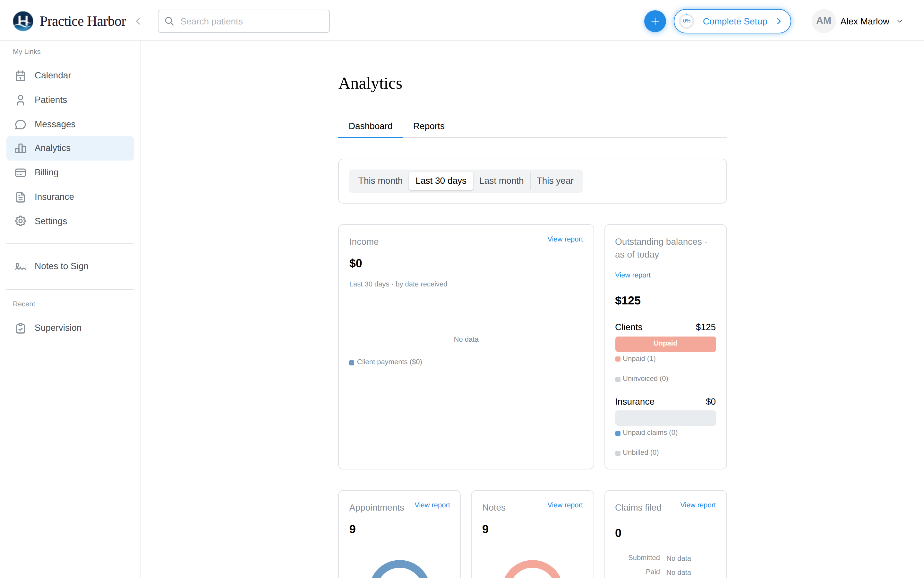The height and width of the screenshot is (578, 924).
Task: Click the Unpaid claims (0) legend swatch
Action: tap(618, 433)
